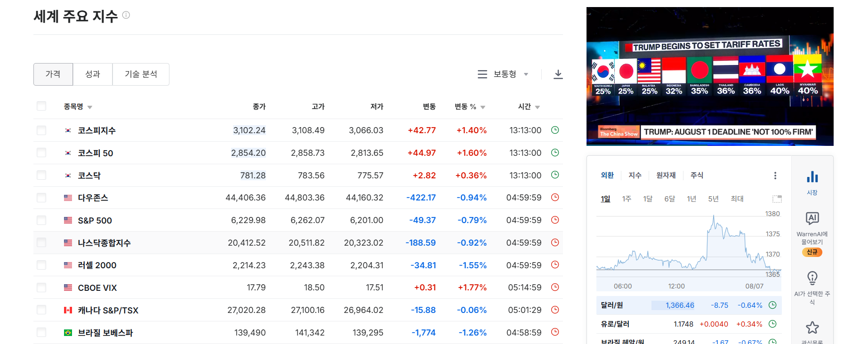This screenshot has height=344, width=868.
Task: Open the 나스닥종합지수 index link
Action: 104,243
